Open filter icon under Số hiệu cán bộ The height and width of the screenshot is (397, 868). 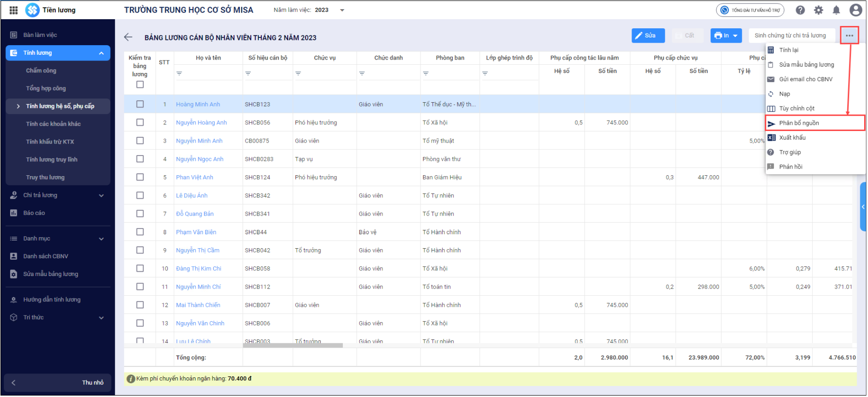coord(248,73)
